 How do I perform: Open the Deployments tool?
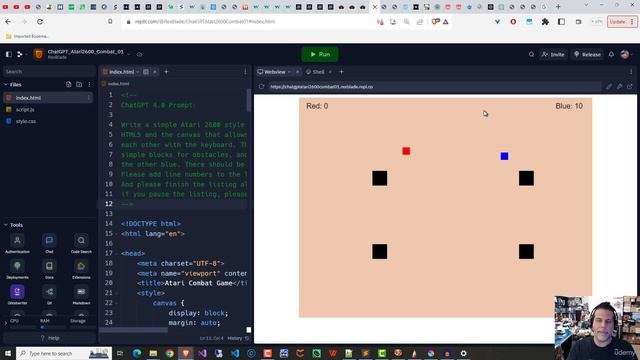(17, 269)
